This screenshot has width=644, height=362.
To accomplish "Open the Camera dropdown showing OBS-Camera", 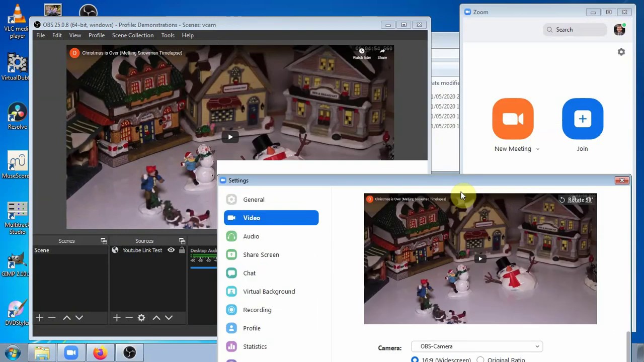I will (x=477, y=346).
